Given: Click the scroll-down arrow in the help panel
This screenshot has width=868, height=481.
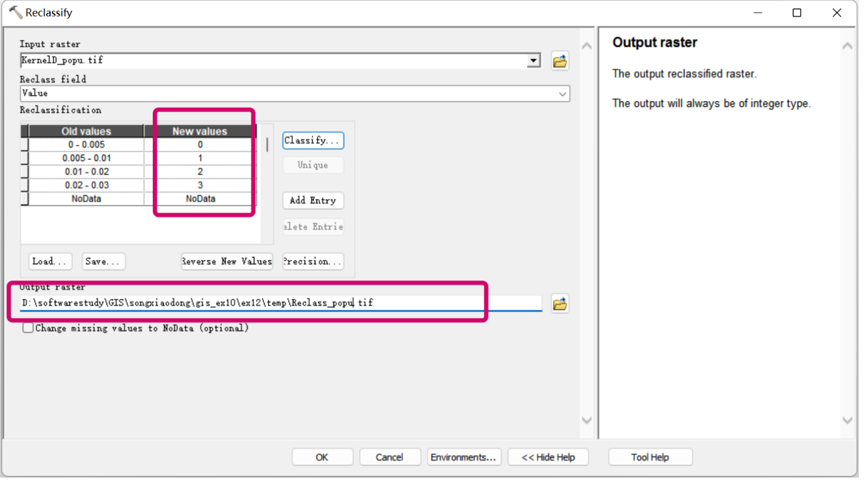Looking at the screenshot, I should click(x=847, y=419).
